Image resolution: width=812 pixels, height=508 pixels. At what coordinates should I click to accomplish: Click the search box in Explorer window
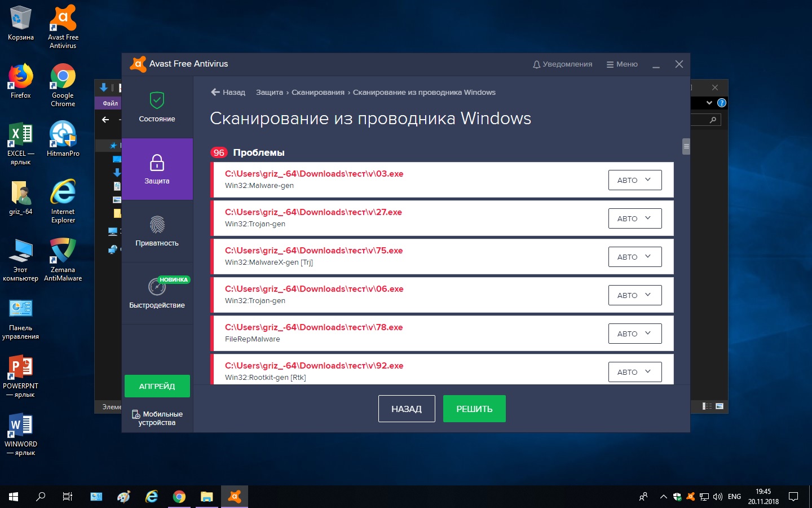point(706,120)
